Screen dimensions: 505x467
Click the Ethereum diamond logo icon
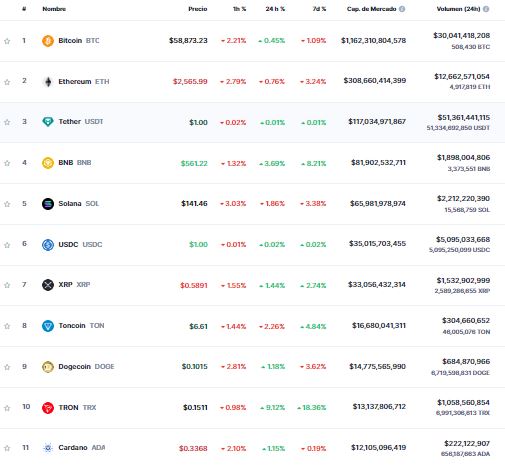(x=48, y=82)
